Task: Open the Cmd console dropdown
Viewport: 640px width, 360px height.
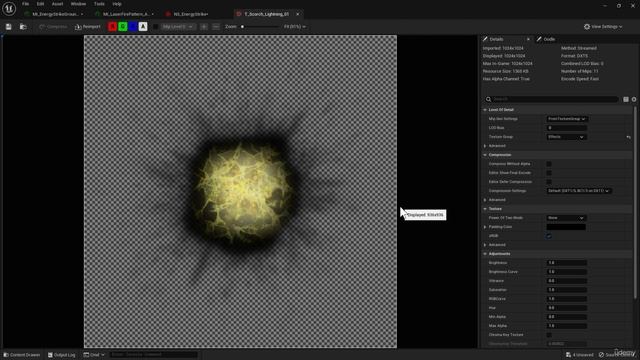Action: coord(94,355)
